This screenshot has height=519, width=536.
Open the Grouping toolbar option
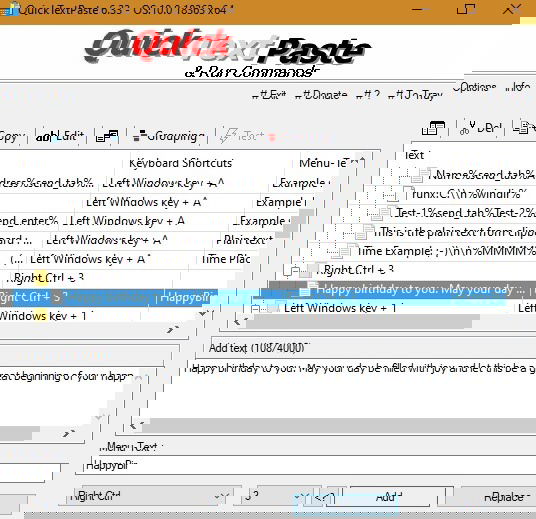pyautogui.click(x=169, y=136)
